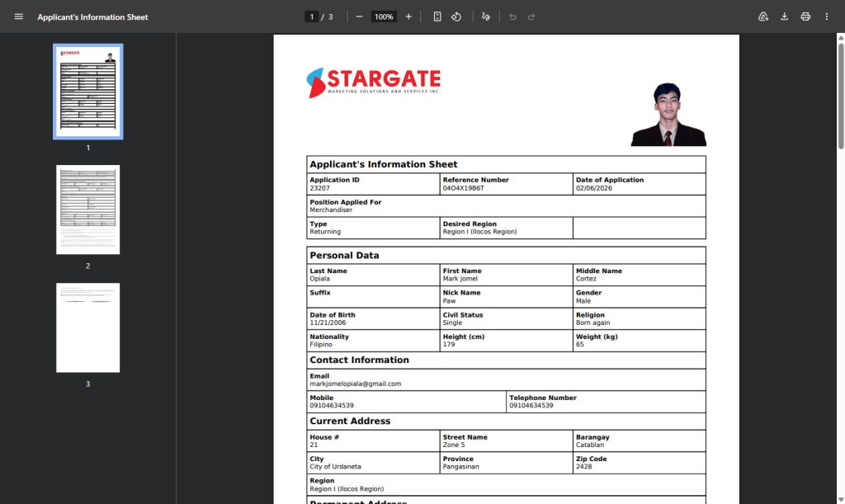Rotate the document counterclockwise
The image size is (845, 504).
(x=456, y=16)
